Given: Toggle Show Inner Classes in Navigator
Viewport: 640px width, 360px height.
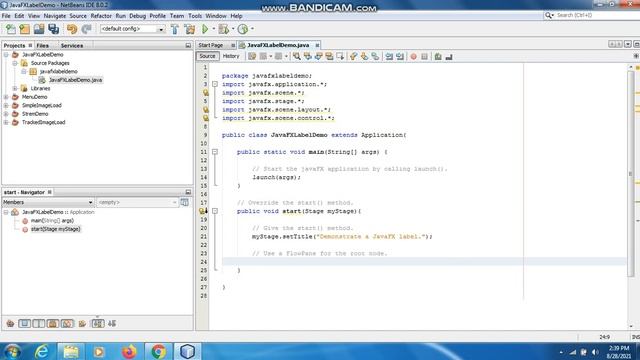Looking at the screenshot, I should (x=67, y=324).
